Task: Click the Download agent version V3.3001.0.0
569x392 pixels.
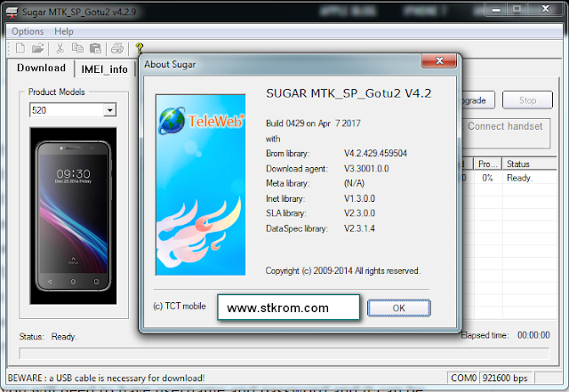Action: click(x=366, y=168)
